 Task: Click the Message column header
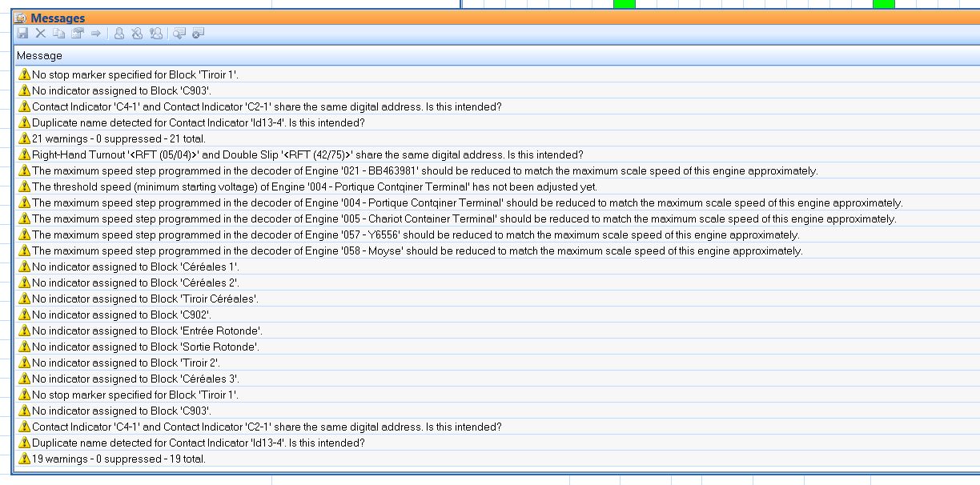tap(39, 55)
